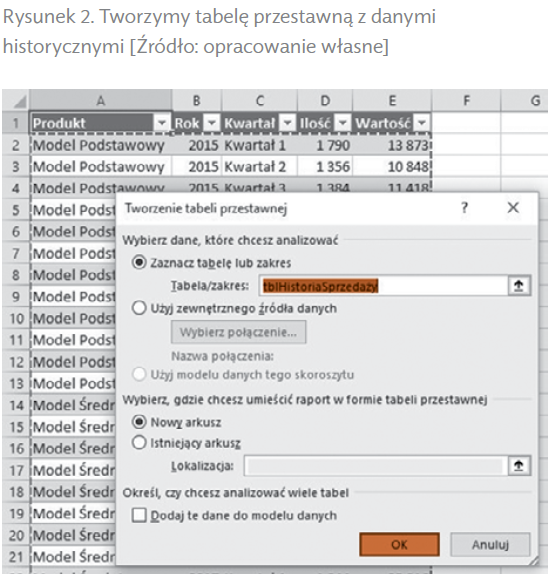The height and width of the screenshot is (584, 559).
Task: Confirm the dialog with the OK button
Action: tap(399, 545)
